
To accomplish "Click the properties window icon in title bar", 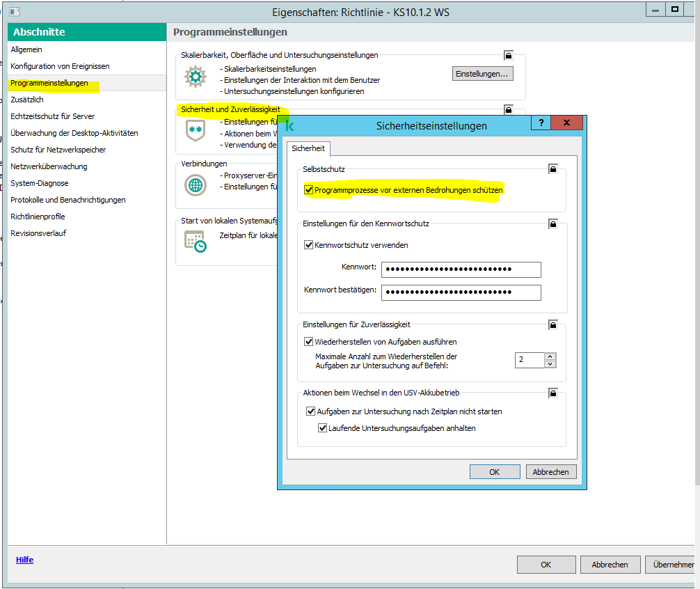I will pos(15,12).
